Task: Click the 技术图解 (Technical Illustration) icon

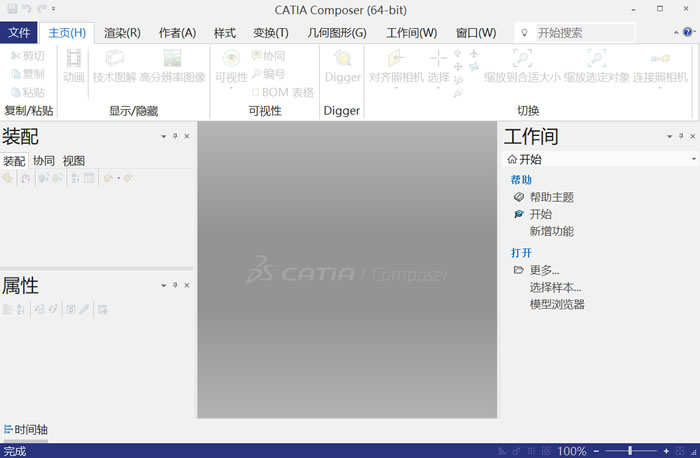Action: coord(114,59)
